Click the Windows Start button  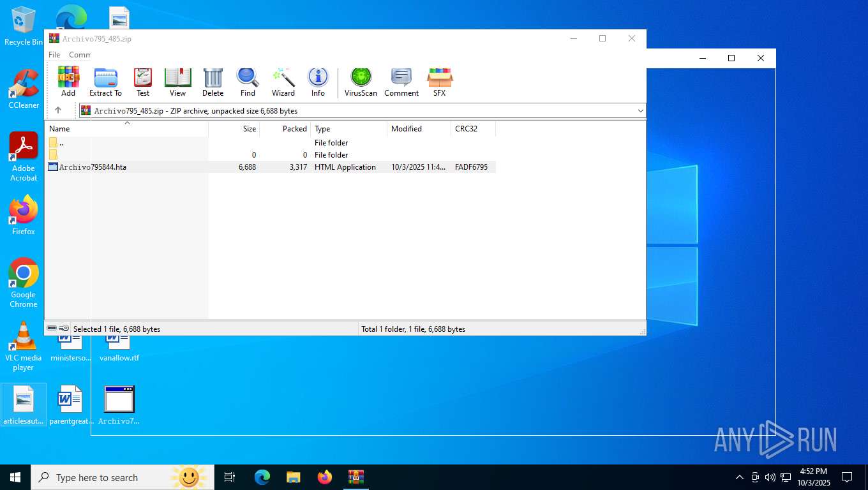click(x=15, y=477)
